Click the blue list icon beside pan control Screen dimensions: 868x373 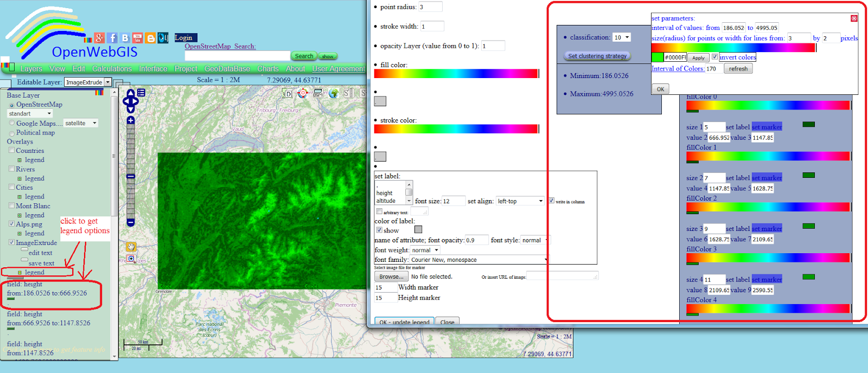pos(141,93)
